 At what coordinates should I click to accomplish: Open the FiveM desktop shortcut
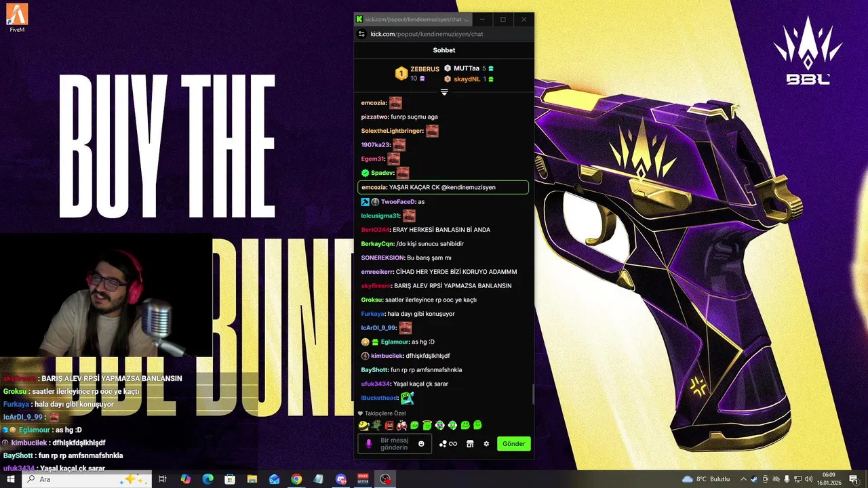18,18
